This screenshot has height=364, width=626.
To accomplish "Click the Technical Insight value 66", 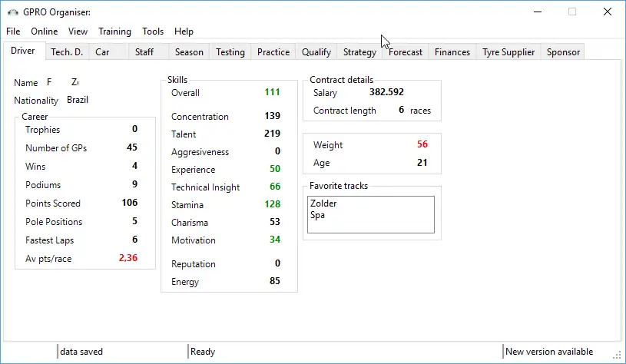I will [x=275, y=187].
